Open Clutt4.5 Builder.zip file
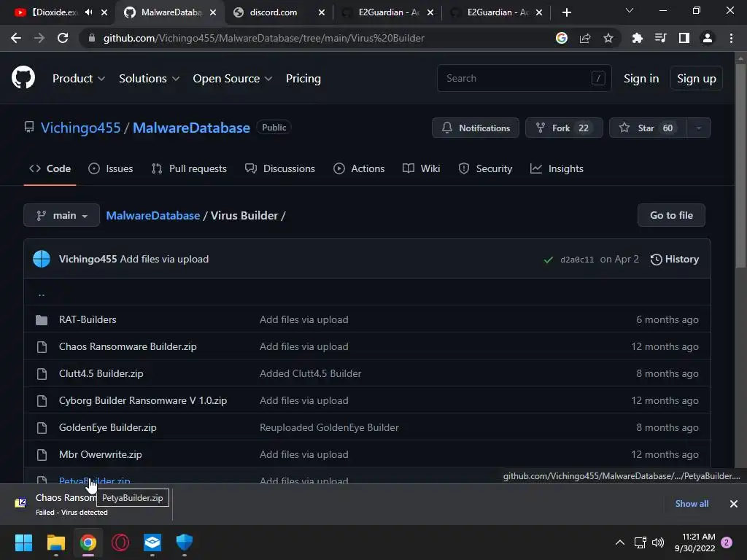 (101, 374)
